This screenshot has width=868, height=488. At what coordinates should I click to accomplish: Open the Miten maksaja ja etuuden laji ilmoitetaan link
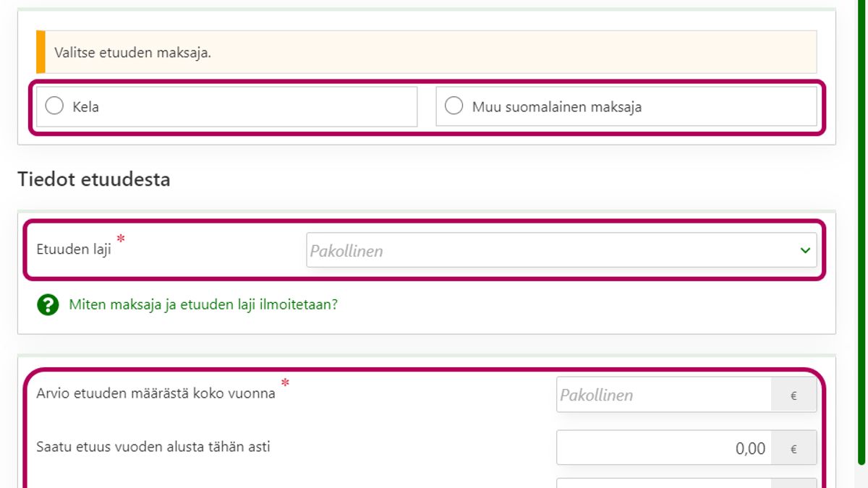[x=203, y=305]
